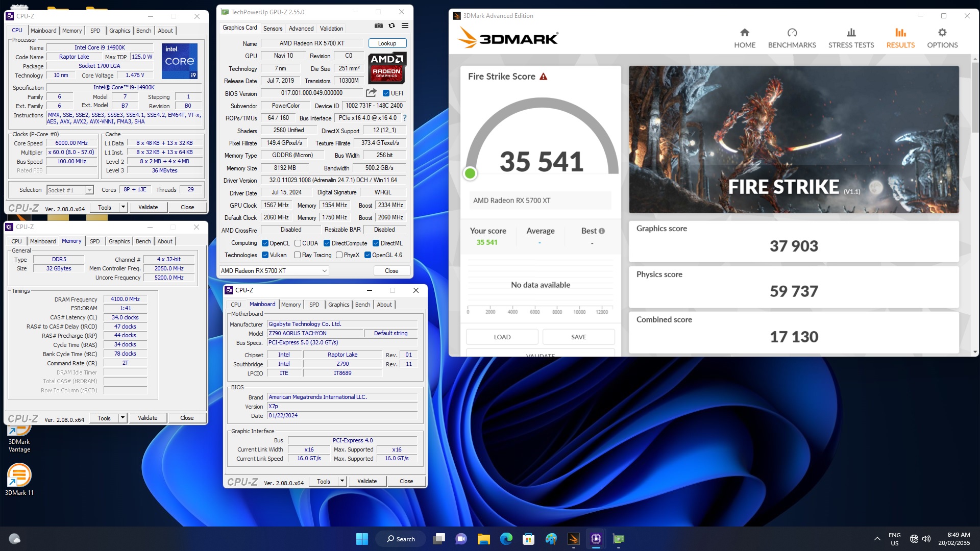Click the Fire Strike banner image
The height and width of the screenshot is (551, 980).
(x=794, y=139)
